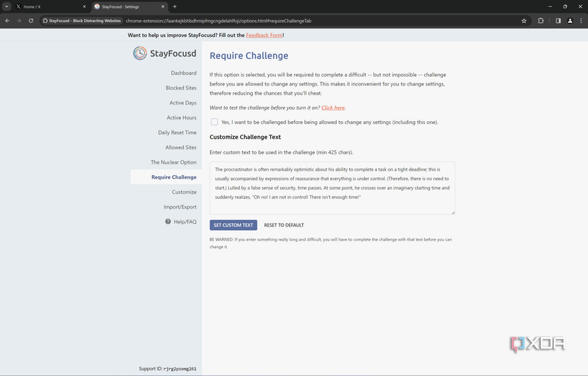Close the Home / X tab
Viewport: 588px width, 376px height.
[84, 6]
